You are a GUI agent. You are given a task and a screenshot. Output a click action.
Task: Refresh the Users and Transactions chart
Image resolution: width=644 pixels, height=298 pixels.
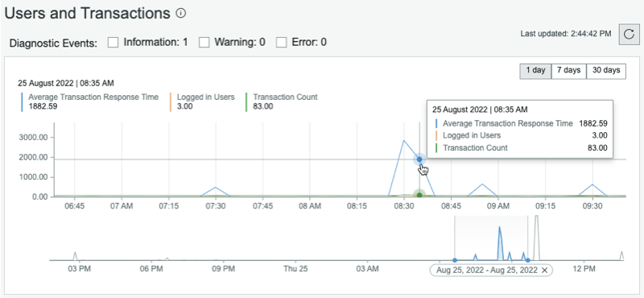pos(629,34)
